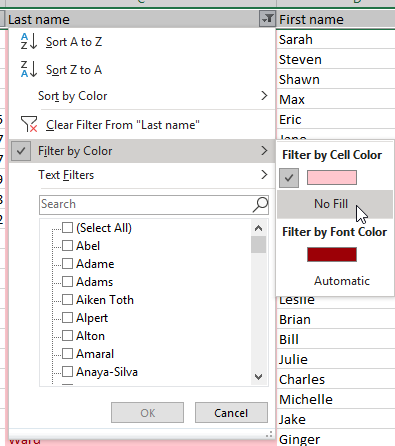Enable the Aiken Toth checkbox

pos(68,300)
